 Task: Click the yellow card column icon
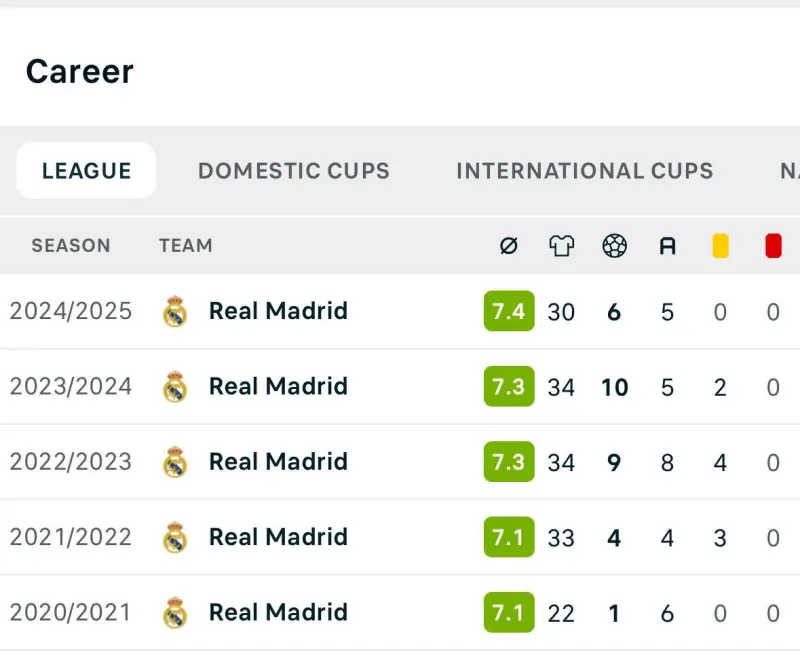tap(720, 246)
